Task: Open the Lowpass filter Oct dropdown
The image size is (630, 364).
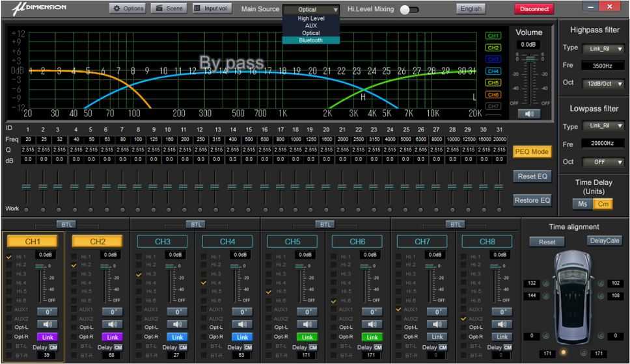Action: pyautogui.click(x=603, y=162)
